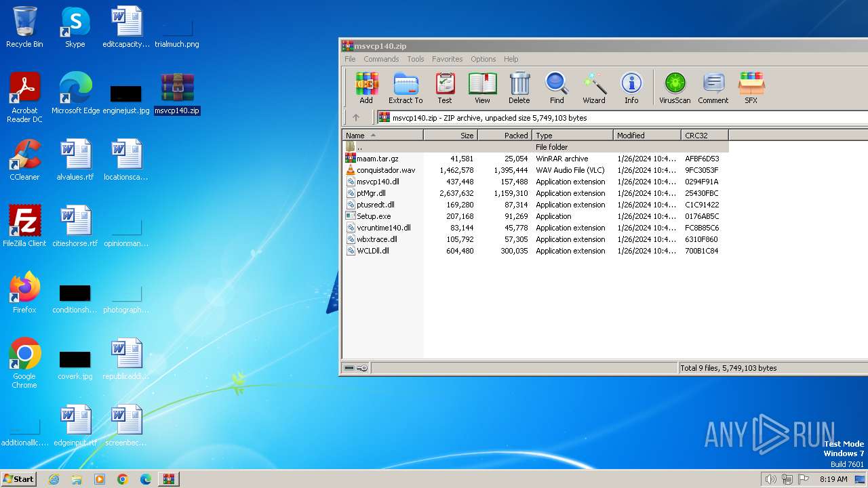Run the Test archive tool
Image resolution: width=868 pixels, height=488 pixels.
445,88
